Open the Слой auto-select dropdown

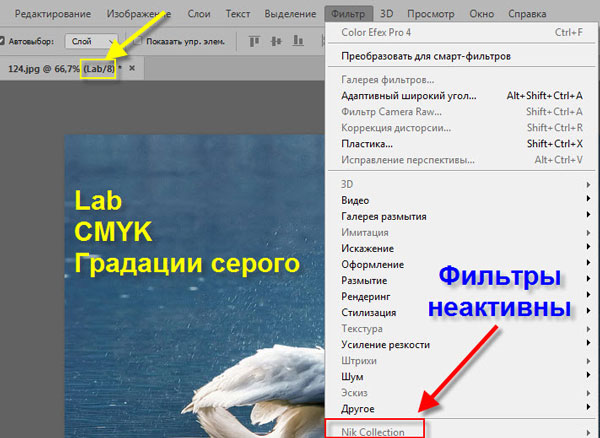[91, 41]
